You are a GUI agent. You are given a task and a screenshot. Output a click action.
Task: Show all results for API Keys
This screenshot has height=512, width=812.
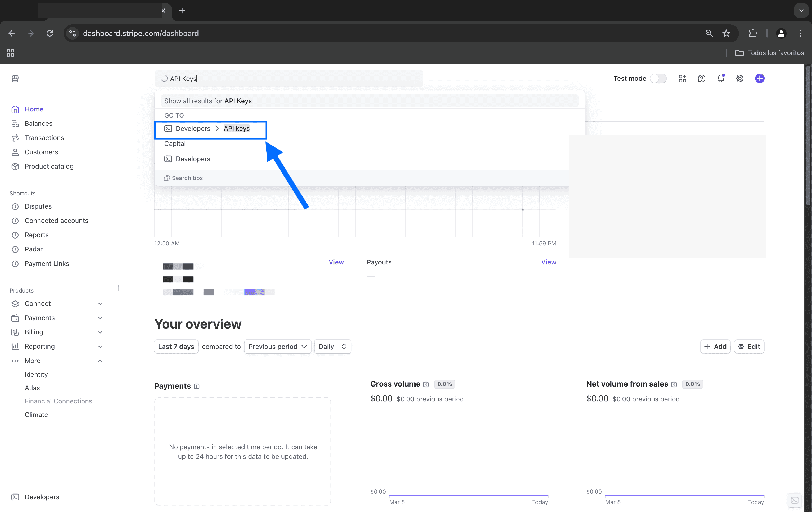369,101
